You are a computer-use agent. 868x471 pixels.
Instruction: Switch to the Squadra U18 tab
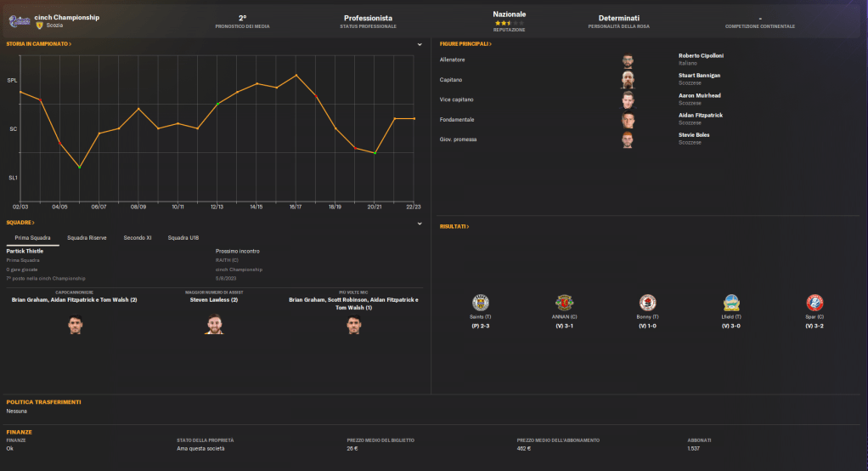(183, 238)
